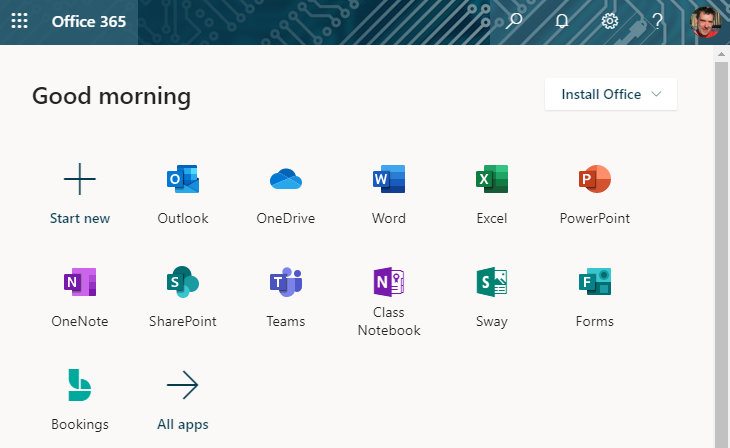The height and width of the screenshot is (448, 730).
Task: Click the search magnifier in header
Action: [514, 21]
